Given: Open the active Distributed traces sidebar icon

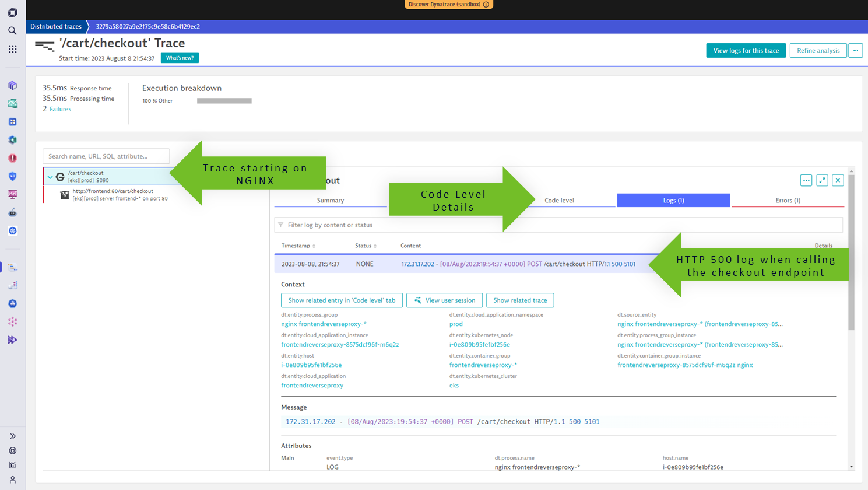Looking at the screenshot, I should 12,267.
